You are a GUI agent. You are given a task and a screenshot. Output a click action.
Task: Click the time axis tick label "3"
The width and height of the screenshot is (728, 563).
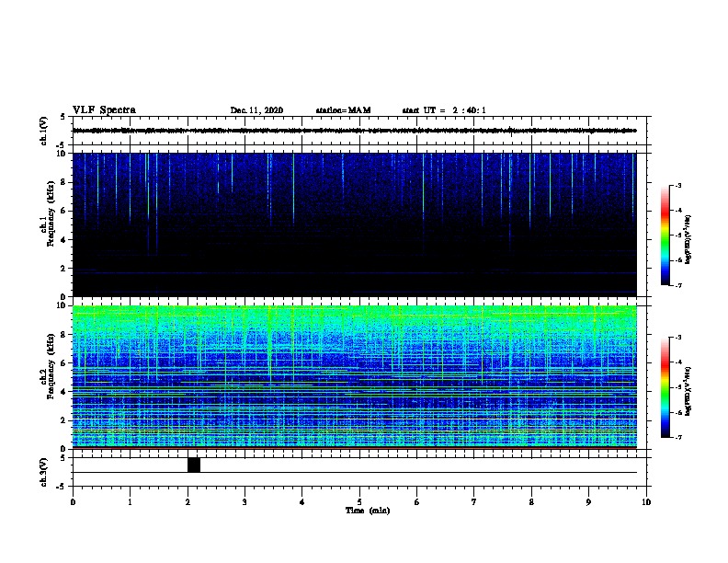pos(245,502)
